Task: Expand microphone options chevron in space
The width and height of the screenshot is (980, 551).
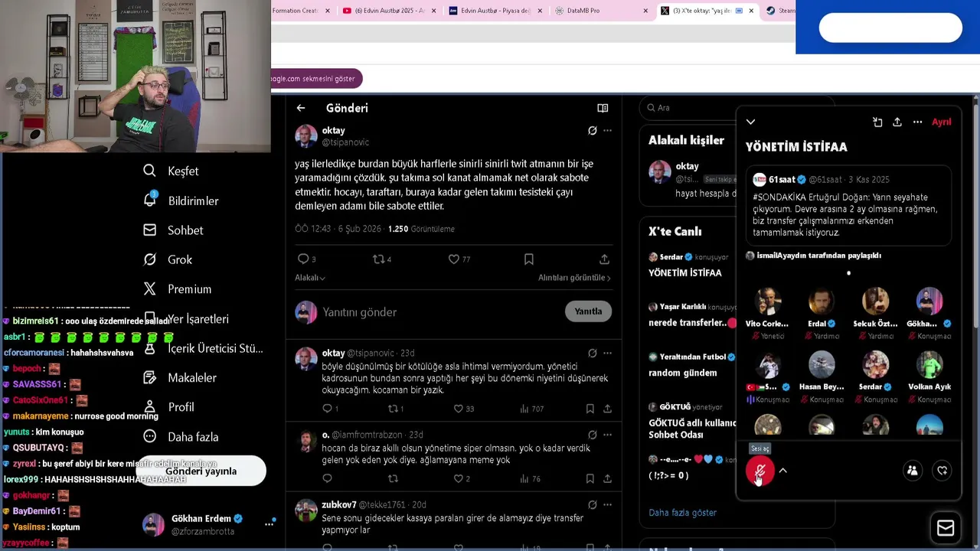Action: point(782,471)
